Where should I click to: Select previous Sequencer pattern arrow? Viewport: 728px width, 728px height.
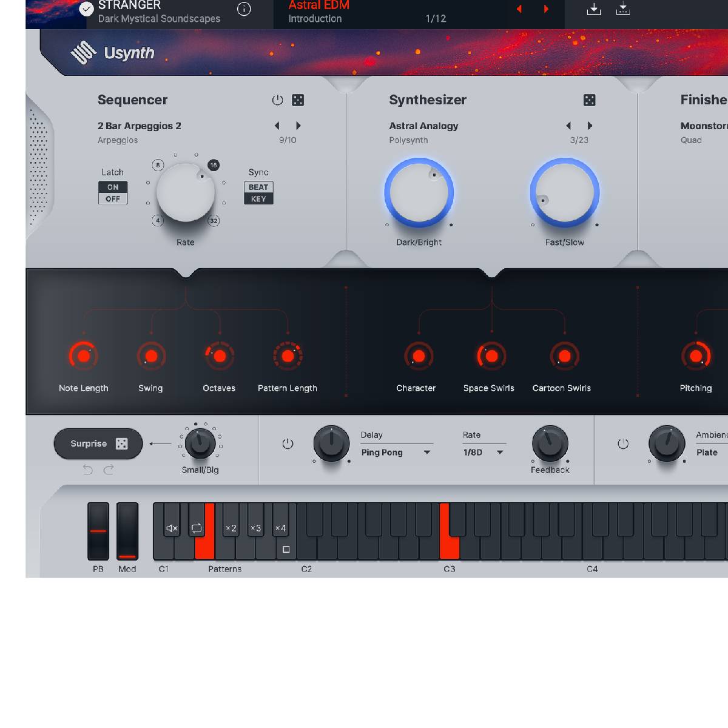pyautogui.click(x=277, y=126)
